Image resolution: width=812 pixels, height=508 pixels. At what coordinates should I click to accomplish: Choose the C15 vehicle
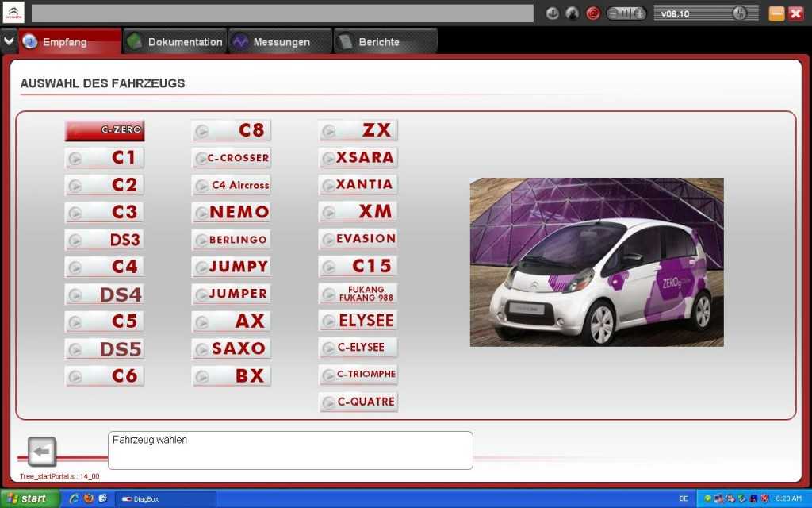[358, 267]
